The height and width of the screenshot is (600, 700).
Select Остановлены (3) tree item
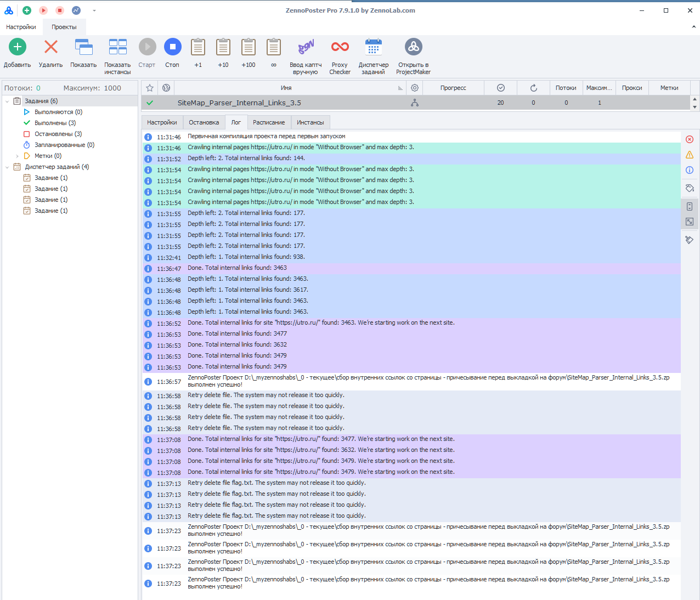tap(58, 134)
